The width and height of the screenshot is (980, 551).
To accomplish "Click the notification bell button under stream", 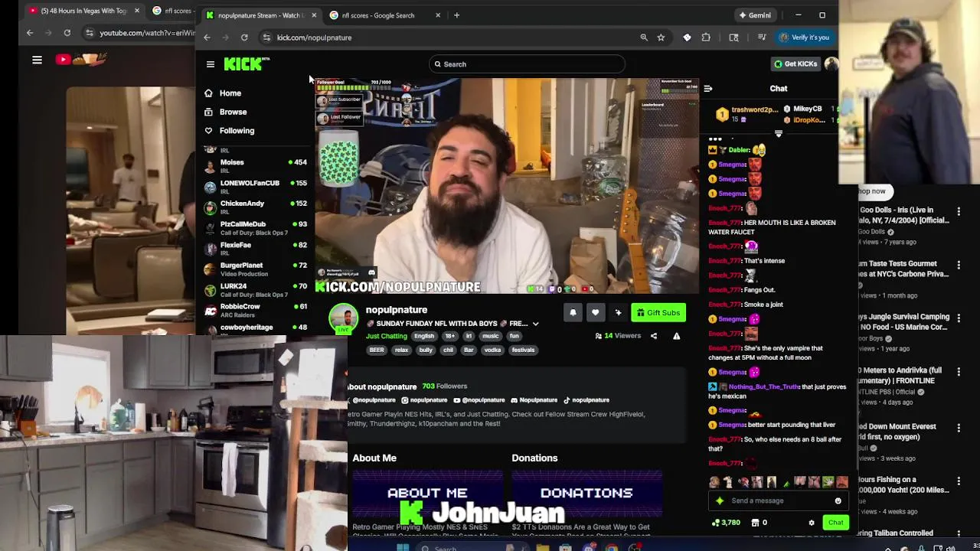I will click(x=573, y=312).
